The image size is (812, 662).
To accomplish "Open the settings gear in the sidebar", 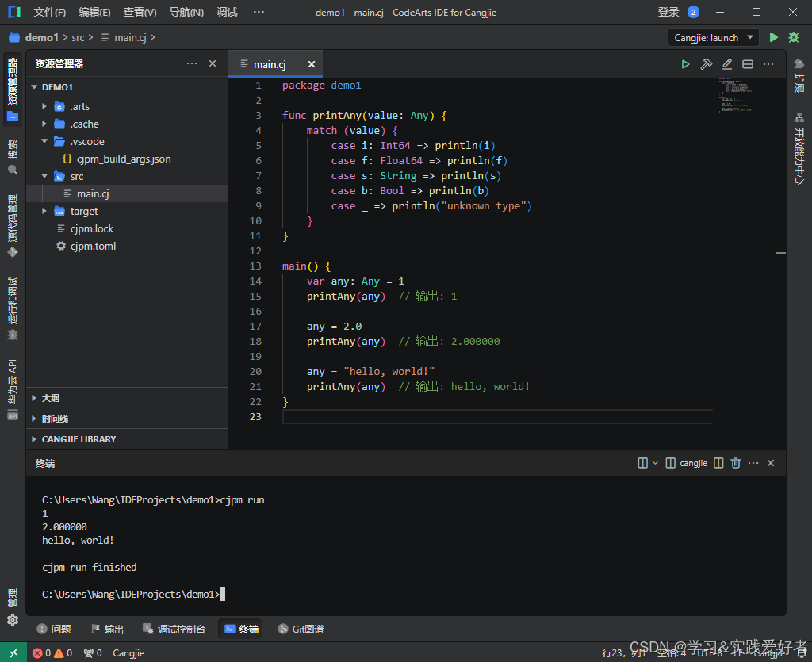I will tap(13, 619).
